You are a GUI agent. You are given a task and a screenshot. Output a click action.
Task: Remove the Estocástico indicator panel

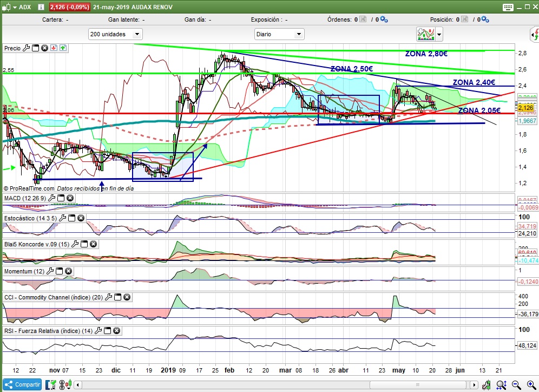[x=81, y=218]
